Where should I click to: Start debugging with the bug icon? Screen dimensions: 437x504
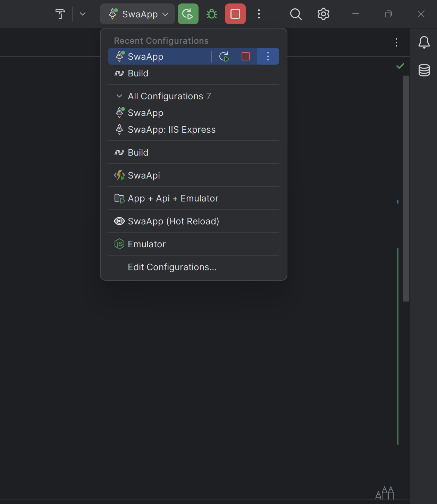(x=211, y=14)
